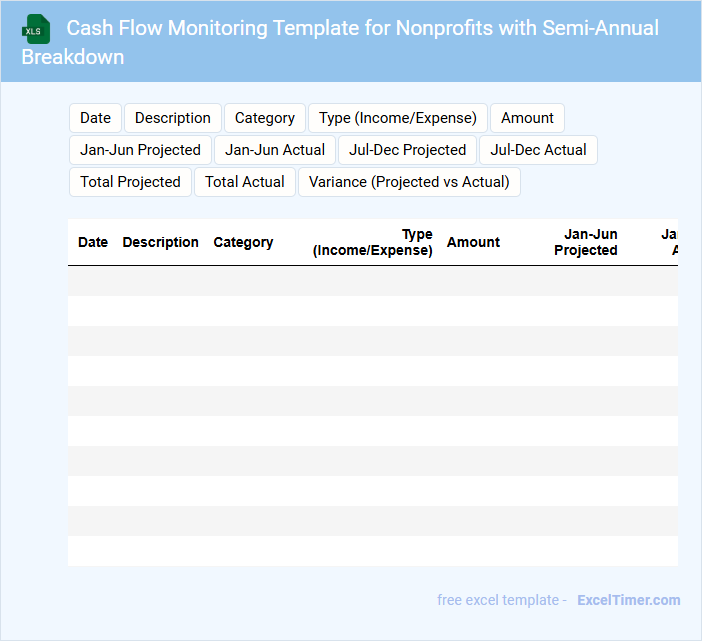The height and width of the screenshot is (641, 702).
Task: Click the Jul-Dec Actual tag
Action: click(538, 150)
